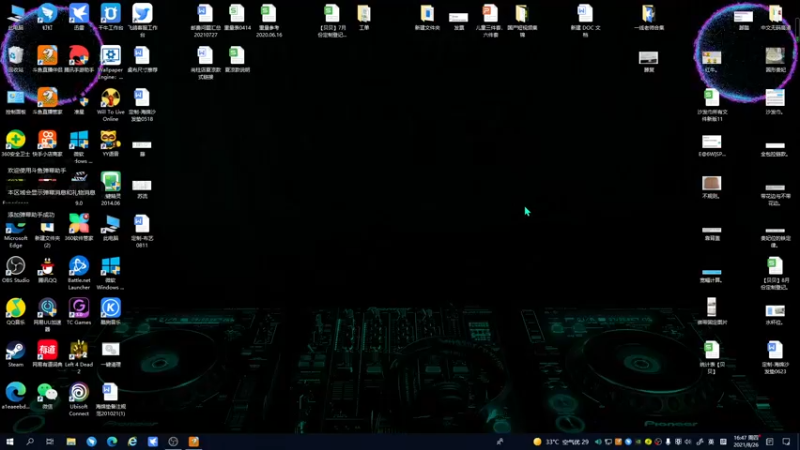
Task: Open the 按键精灵 2014.06 shortcut
Action: tap(111, 189)
